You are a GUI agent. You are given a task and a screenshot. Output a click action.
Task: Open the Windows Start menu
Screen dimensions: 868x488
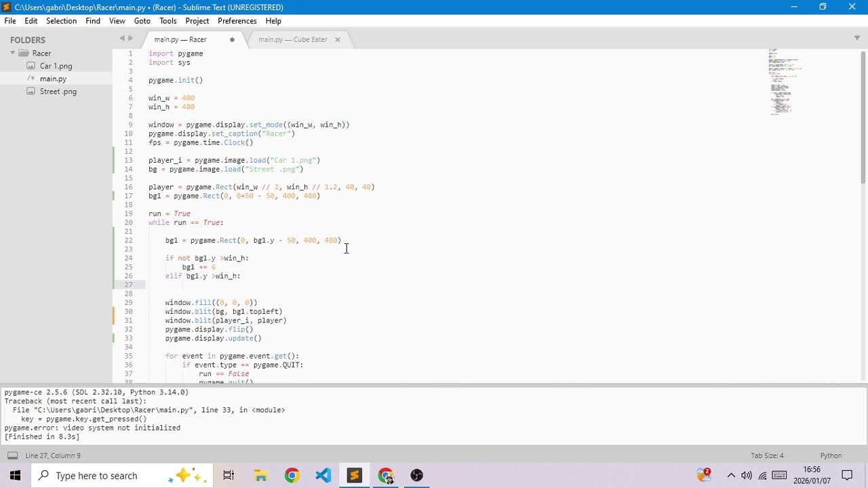coord(16,475)
